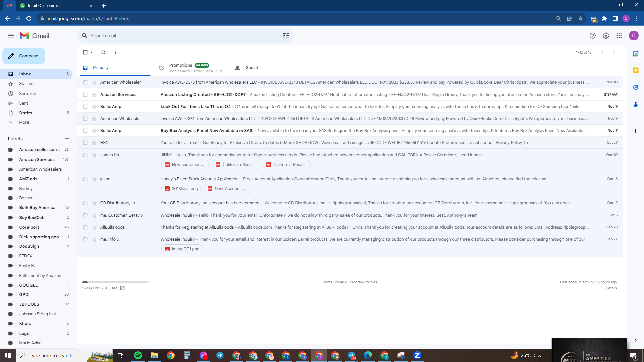Check the jason email row checkbox
This screenshot has height=362, width=644.
[85, 179]
